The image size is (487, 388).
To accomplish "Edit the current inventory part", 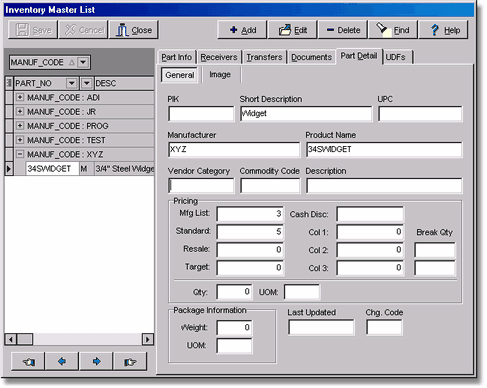I will (292, 30).
